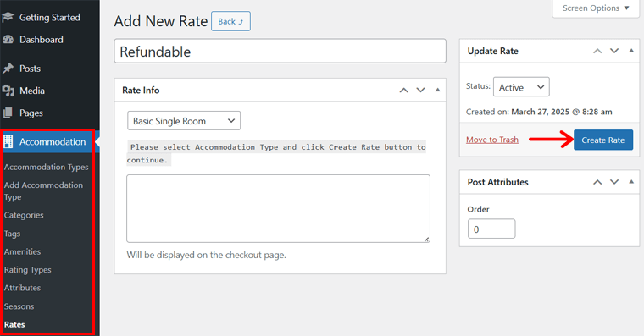Screen dimensions: 644x336
Task: Click the Posts pushpin icon
Action: (8, 68)
